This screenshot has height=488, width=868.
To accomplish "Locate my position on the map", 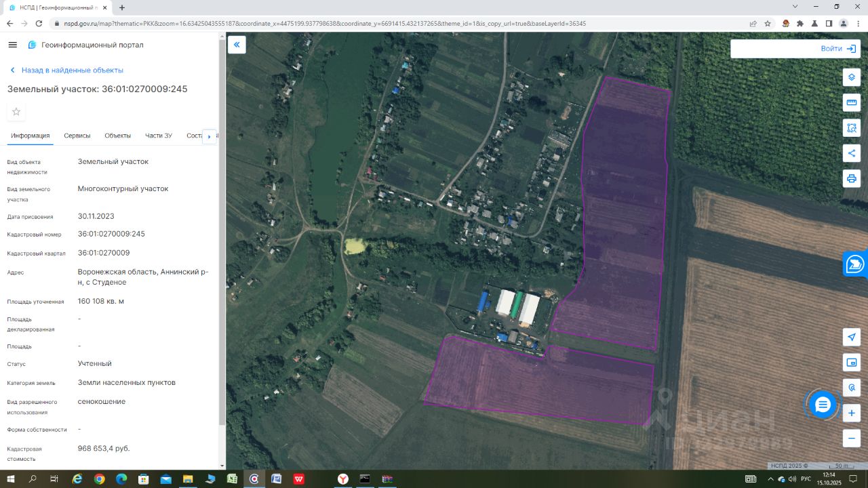I will [x=852, y=337].
